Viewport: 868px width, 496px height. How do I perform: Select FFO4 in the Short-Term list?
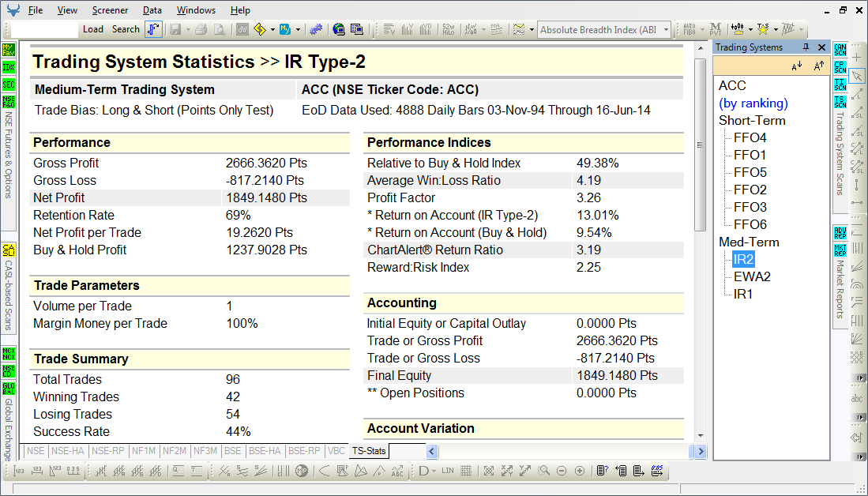tap(750, 138)
